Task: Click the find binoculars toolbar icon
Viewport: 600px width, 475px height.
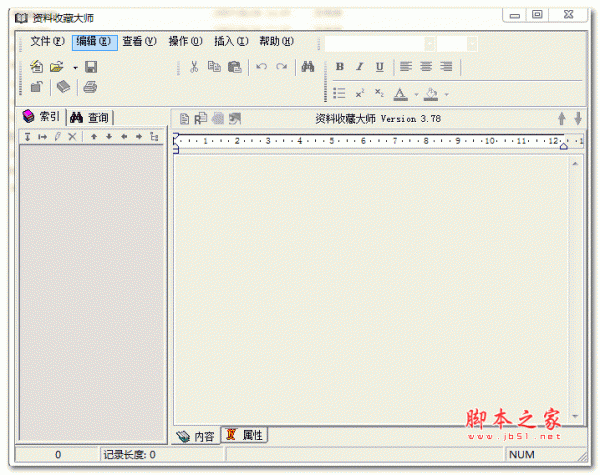Action: pyautogui.click(x=308, y=67)
